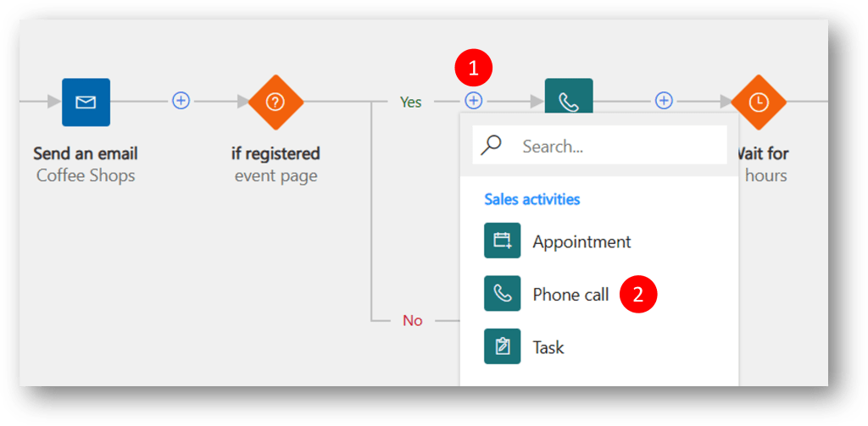This screenshot has height=426, width=868.
Task: Click the event page text under if registered
Action: 275,175
